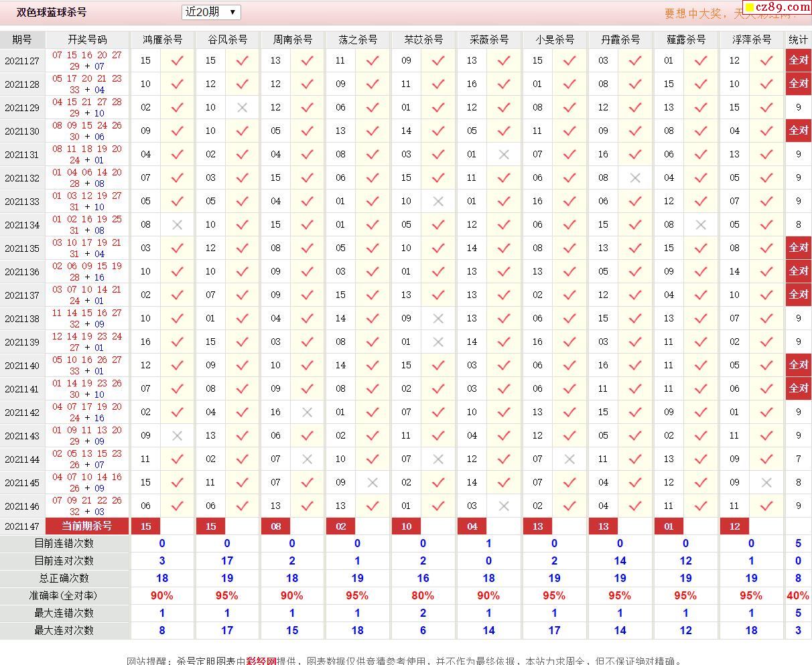Click the 全对 badge in row 2021130
The height and width of the screenshot is (665, 812).
click(x=799, y=131)
